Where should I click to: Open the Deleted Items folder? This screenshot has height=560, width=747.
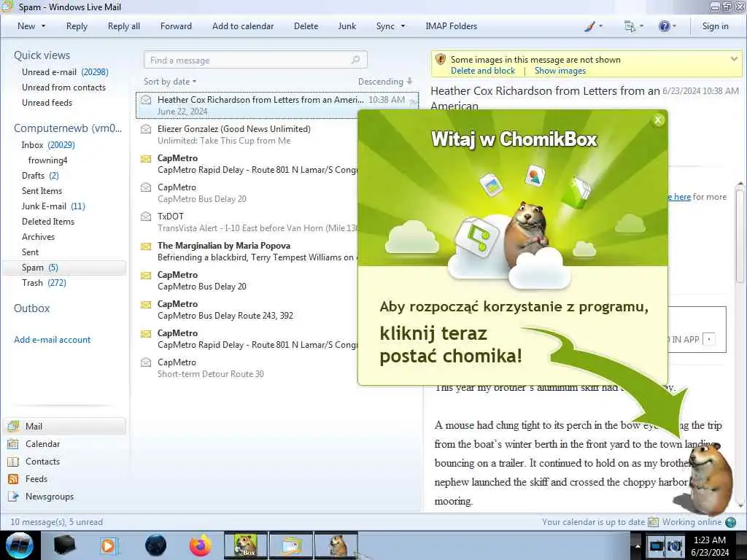tap(48, 222)
